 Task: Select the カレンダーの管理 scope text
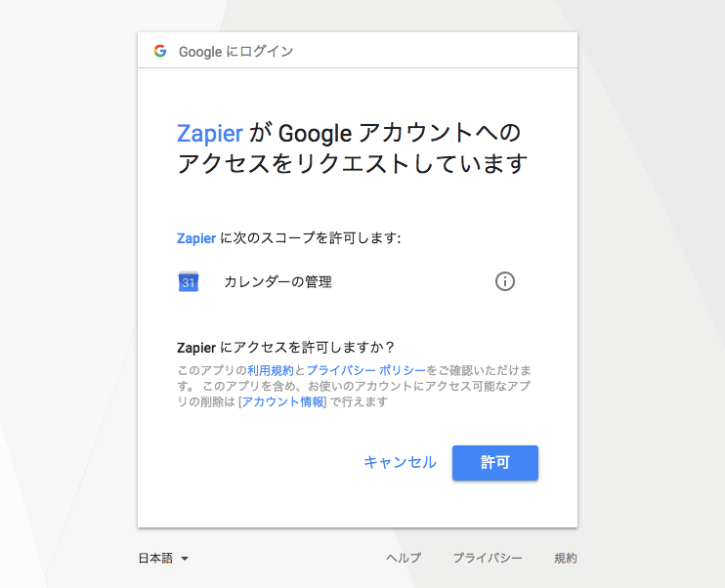[x=277, y=282]
